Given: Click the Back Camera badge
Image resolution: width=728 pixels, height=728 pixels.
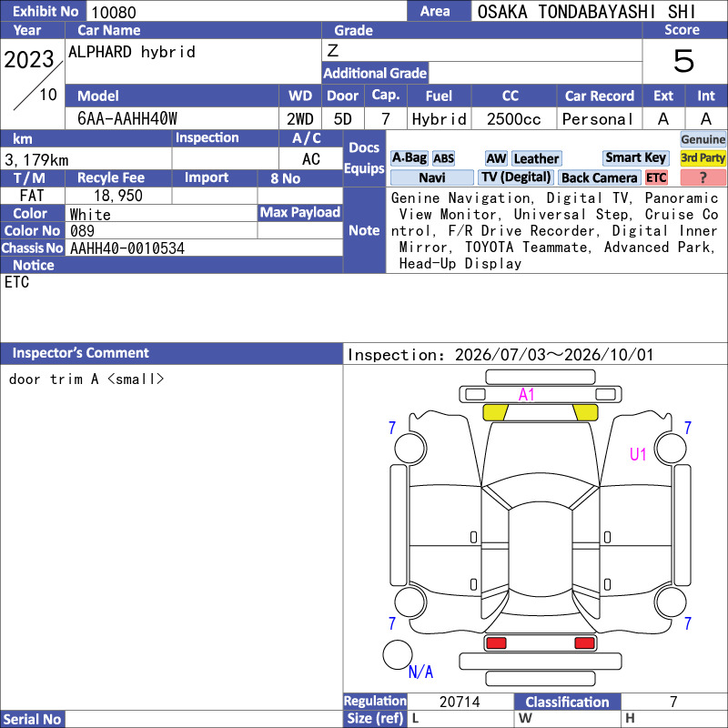Looking at the screenshot, I should (x=599, y=177).
